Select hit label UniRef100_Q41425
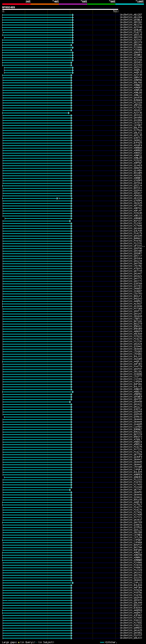146x644 pixels. coord(131,630)
